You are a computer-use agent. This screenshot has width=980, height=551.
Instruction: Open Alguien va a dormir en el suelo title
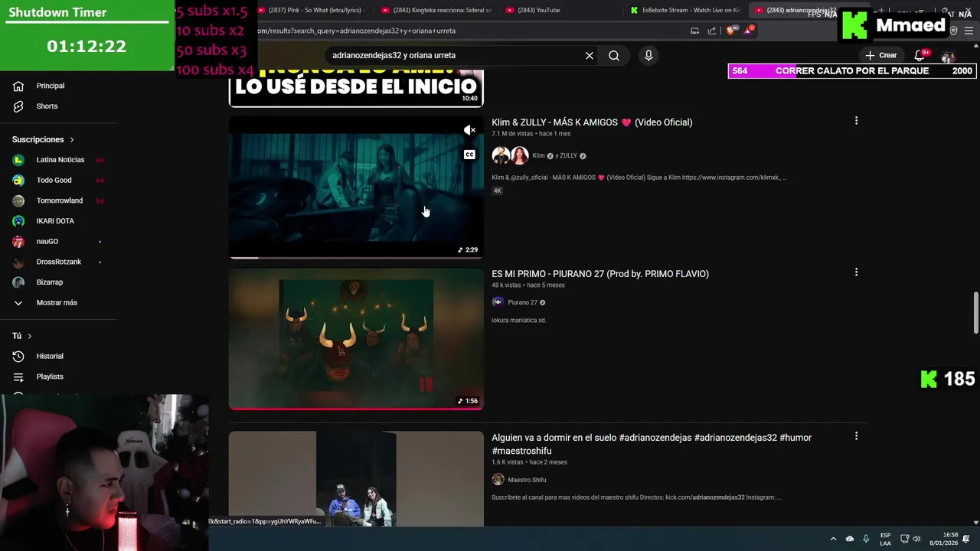(652, 444)
